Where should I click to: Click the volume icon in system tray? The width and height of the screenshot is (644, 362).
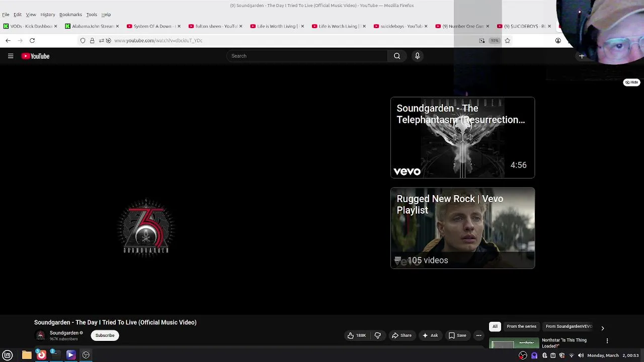tap(581, 355)
